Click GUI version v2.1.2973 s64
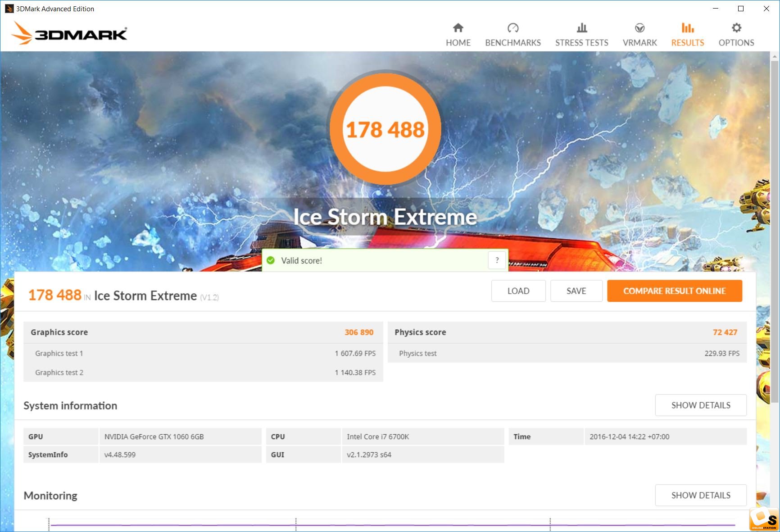This screenshot has width=780, height=532. click(x=369, y=455)
